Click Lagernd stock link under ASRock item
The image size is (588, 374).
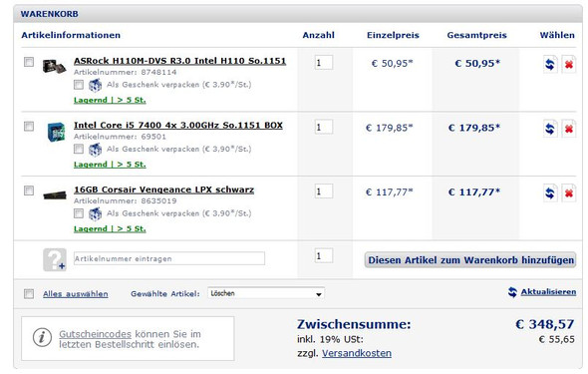(x=110, y=100)
